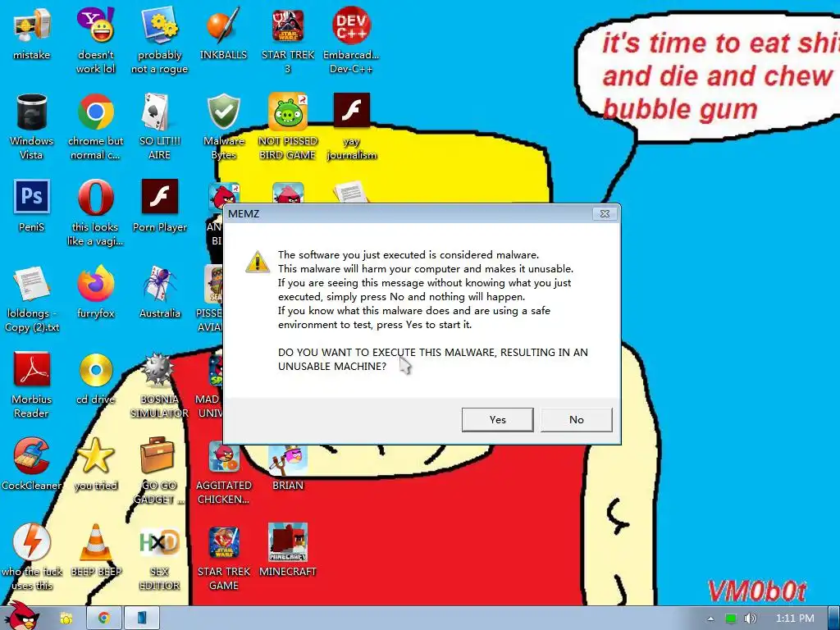Open the 'GO GO GADGET' briefcase icon
This screenshot has height=630, width=840.
click(158, 472)
